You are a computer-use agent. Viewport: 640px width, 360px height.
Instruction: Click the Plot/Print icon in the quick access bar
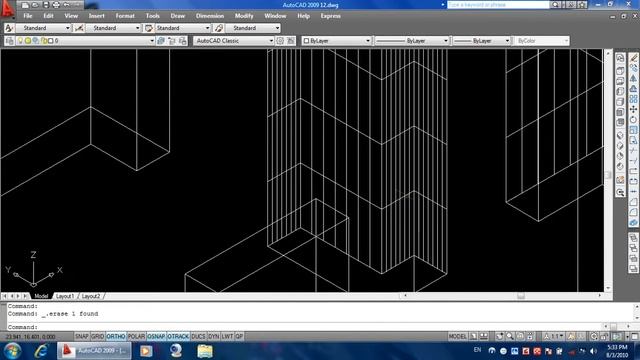click(56, 5)
